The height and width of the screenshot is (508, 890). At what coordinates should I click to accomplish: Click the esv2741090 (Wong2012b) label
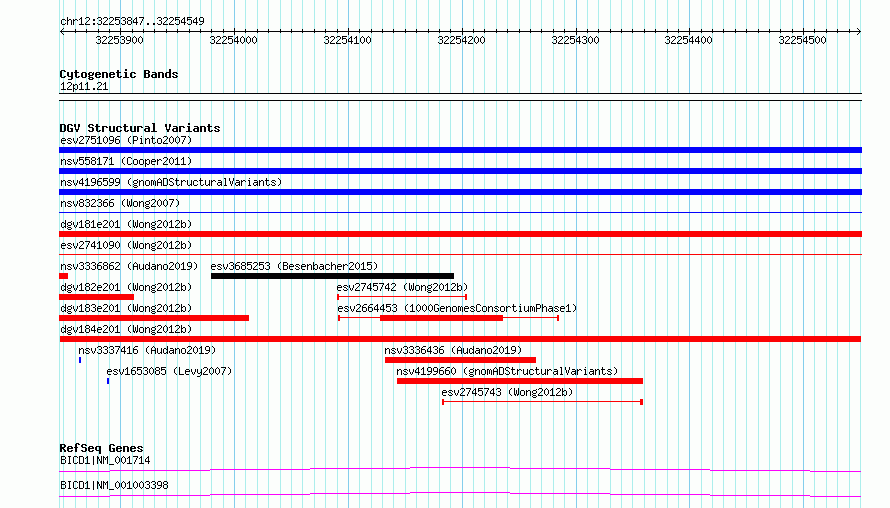(x=126, y=245)
